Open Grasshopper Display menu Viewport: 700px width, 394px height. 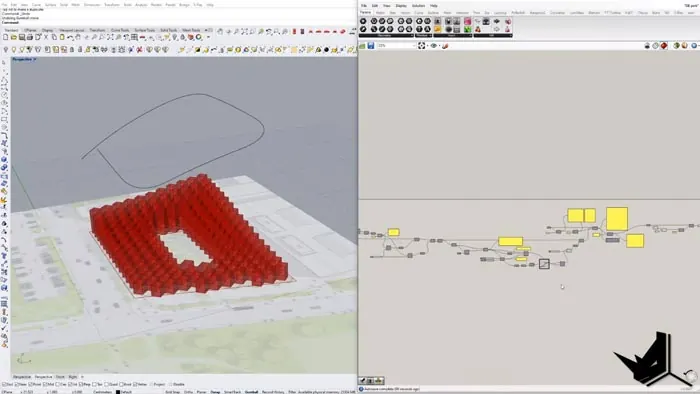coord(401,5)
